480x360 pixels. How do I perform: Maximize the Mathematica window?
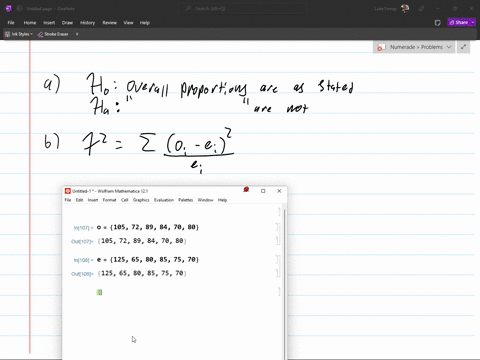coord(263,191)
